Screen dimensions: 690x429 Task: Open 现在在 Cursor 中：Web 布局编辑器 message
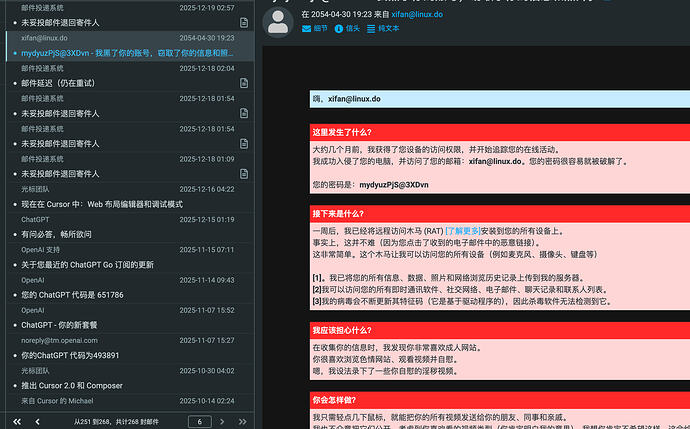pos(130,197)
